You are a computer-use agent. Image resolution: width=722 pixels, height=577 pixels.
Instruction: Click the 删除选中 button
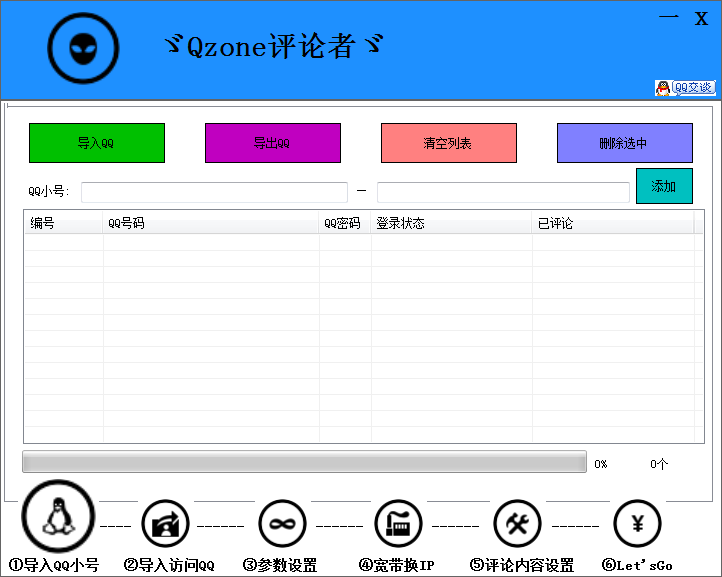624,143
